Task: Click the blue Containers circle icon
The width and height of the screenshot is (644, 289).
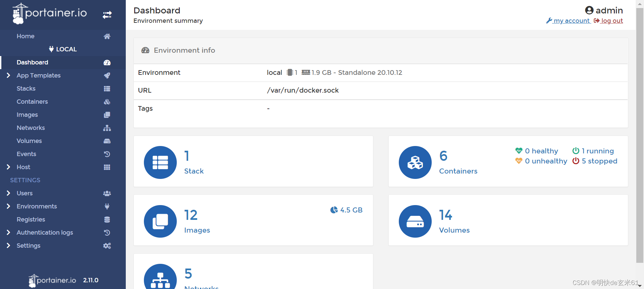Action: pos(415,162)
